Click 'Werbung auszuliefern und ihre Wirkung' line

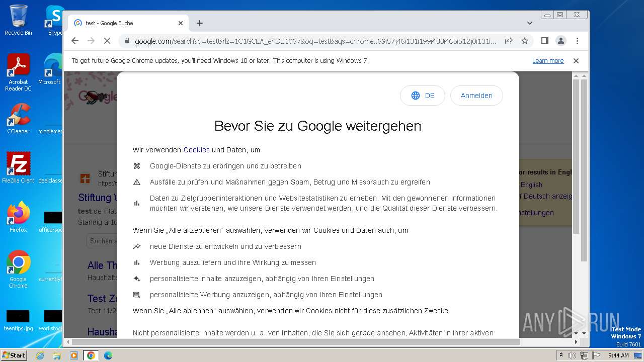click(x=233, y=262)
